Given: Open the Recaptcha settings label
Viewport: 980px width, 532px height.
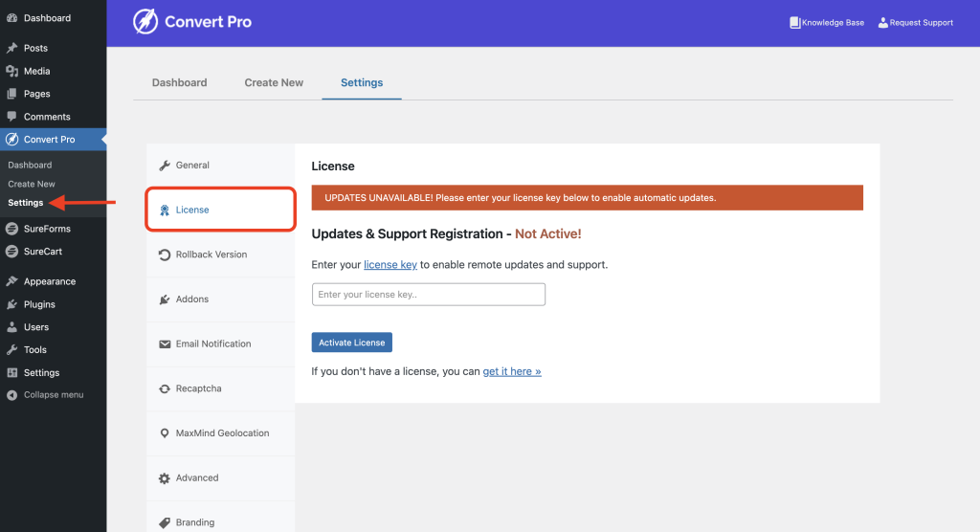Looking at the screenshot, I should click(x=199, y=388).
